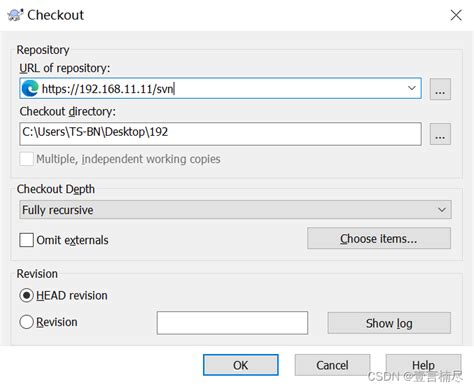Open Help for the Checkout dialog

click(423, 365)
